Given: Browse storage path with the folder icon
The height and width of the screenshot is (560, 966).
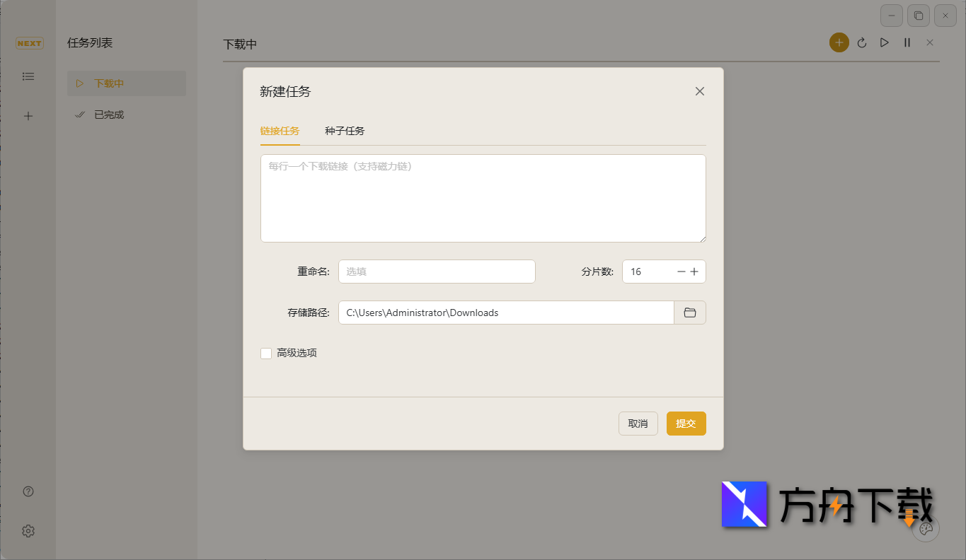Looking at the screenshot, I should click(x=689, y=312).
